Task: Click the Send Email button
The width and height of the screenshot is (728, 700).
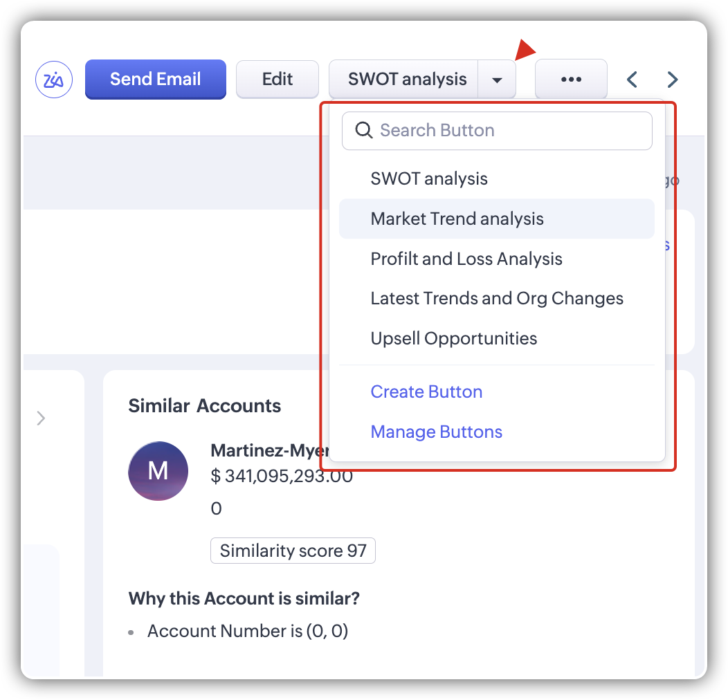Action: 156,80
